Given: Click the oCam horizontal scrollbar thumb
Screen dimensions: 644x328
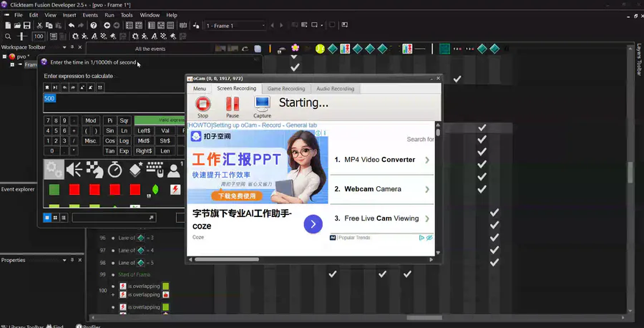Looking at the screenshot, I should 227,259.
